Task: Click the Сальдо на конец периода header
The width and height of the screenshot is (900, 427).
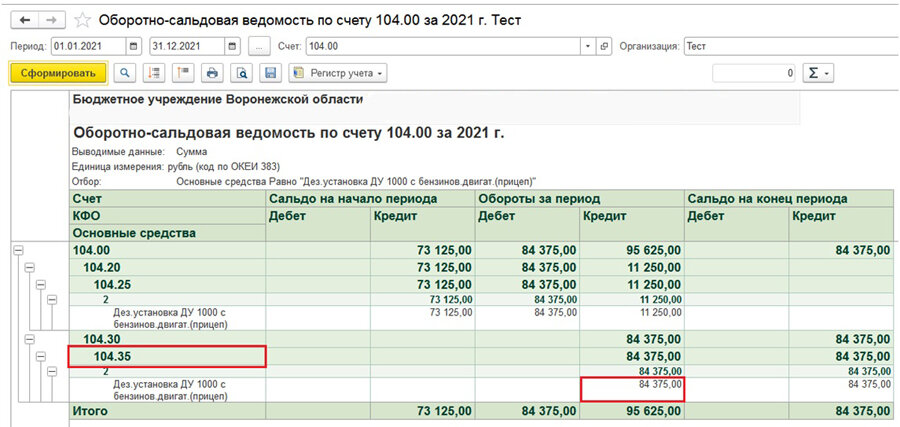Action: click(790, 199)
